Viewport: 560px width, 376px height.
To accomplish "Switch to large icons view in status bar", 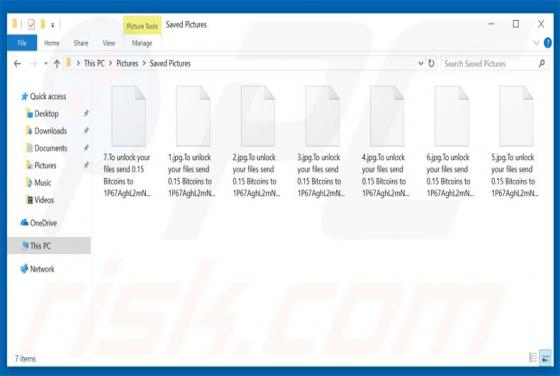I will coord(545,357).
